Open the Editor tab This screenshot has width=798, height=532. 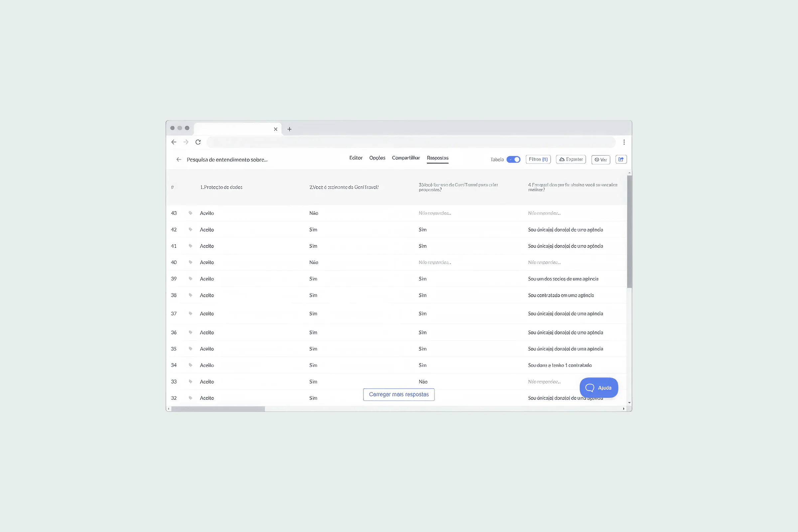[x=356, y=158]
